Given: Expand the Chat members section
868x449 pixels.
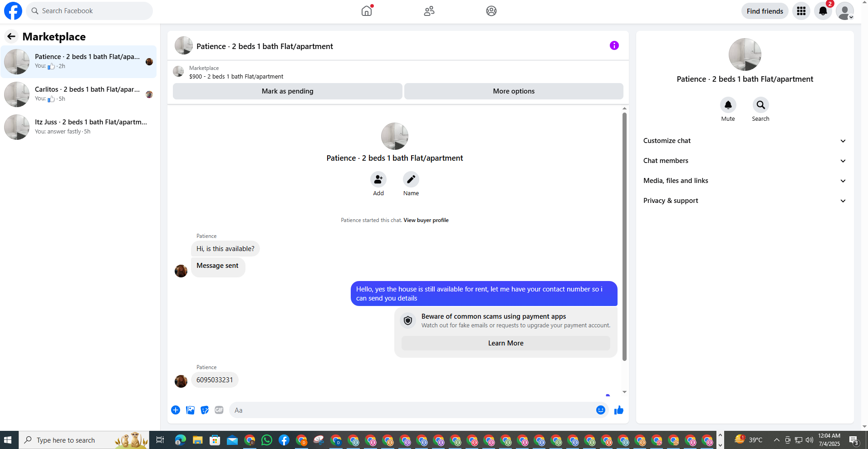Looking at the screenshot, I should pos(745,161).
